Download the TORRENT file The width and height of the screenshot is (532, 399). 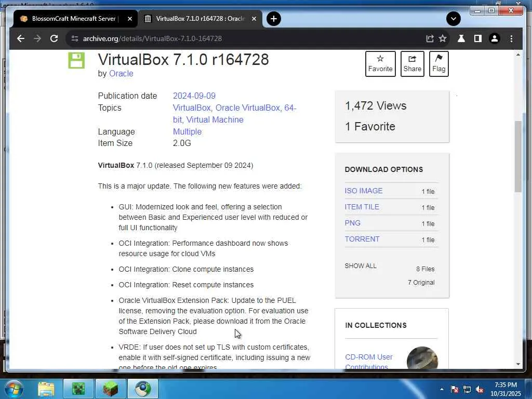pyautogui.click(x=362, y=239)
